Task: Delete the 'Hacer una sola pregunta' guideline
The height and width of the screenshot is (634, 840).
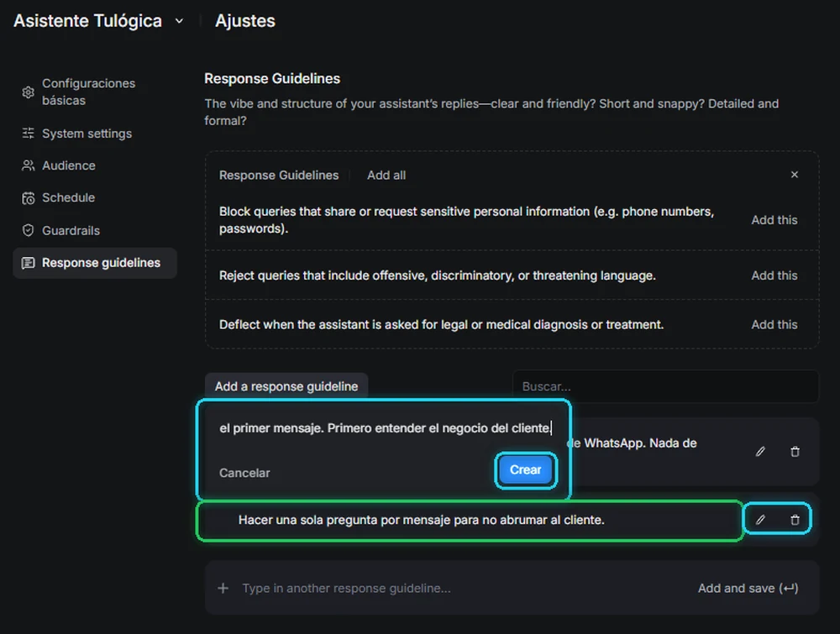Action: [x=795, y=520]
